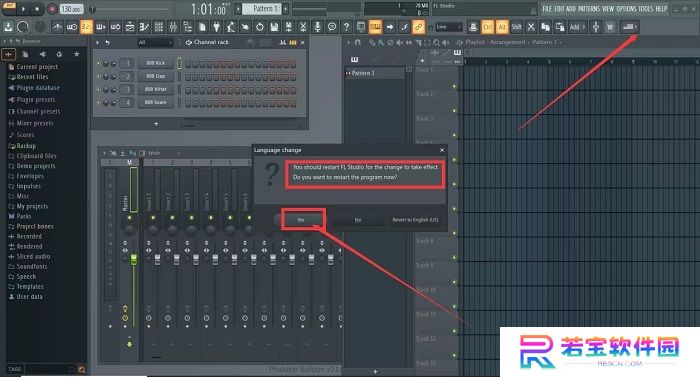Screen dimensions: 700x377
Task: Toggle the Alt modifier button
Action: click(502, 27)
